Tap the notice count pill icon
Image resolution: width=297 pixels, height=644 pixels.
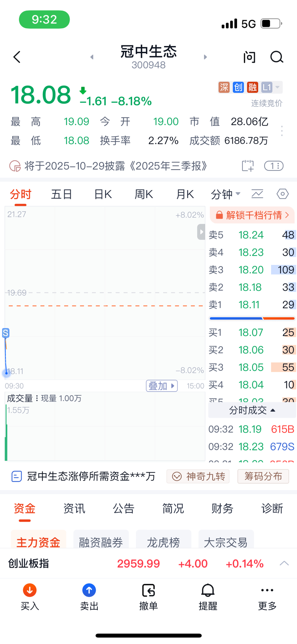(x=274, y=166)
